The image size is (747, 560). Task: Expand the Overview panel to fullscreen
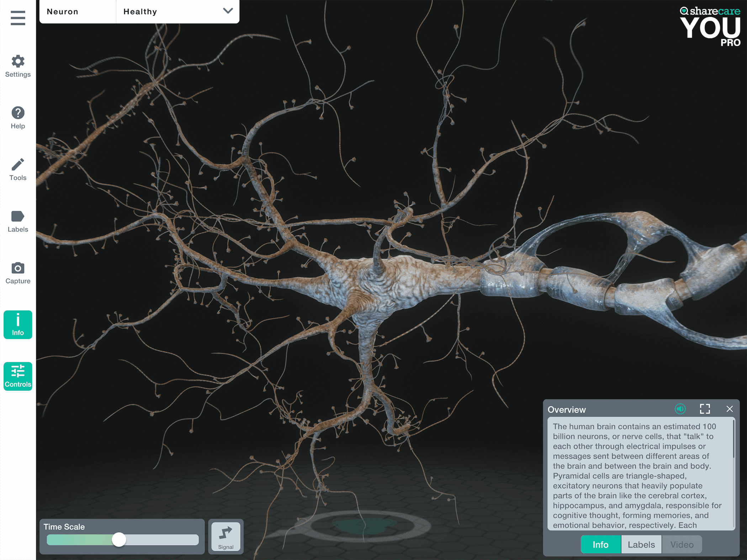coord(705,409)
